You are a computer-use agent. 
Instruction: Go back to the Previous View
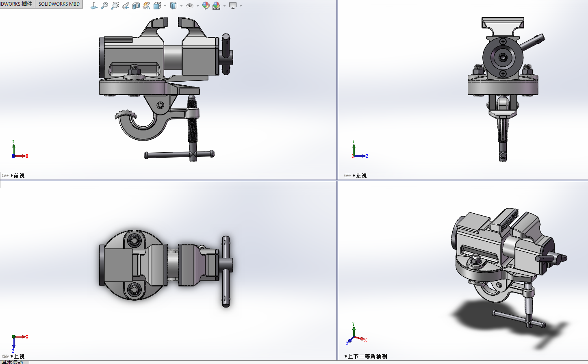pyautogui.click(x=126, y=6)
